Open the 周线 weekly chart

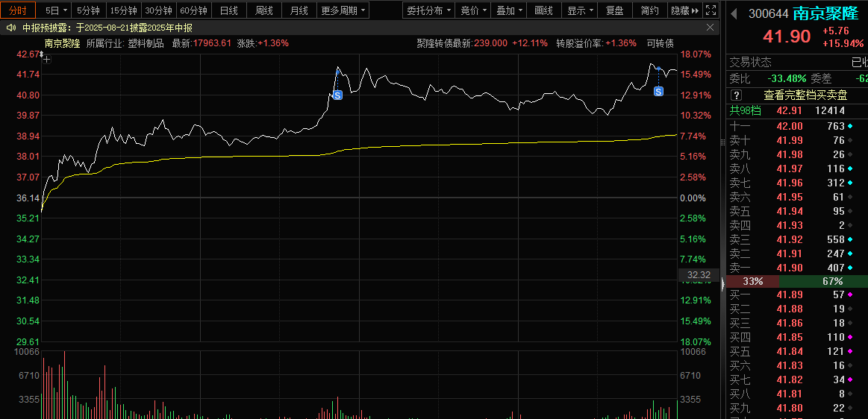[263, 10]
